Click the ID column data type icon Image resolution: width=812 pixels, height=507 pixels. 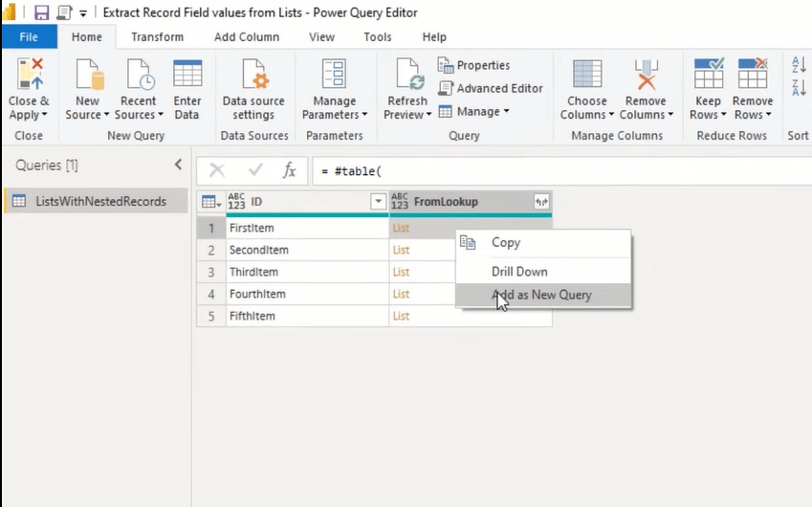click(x=236, y=202)
